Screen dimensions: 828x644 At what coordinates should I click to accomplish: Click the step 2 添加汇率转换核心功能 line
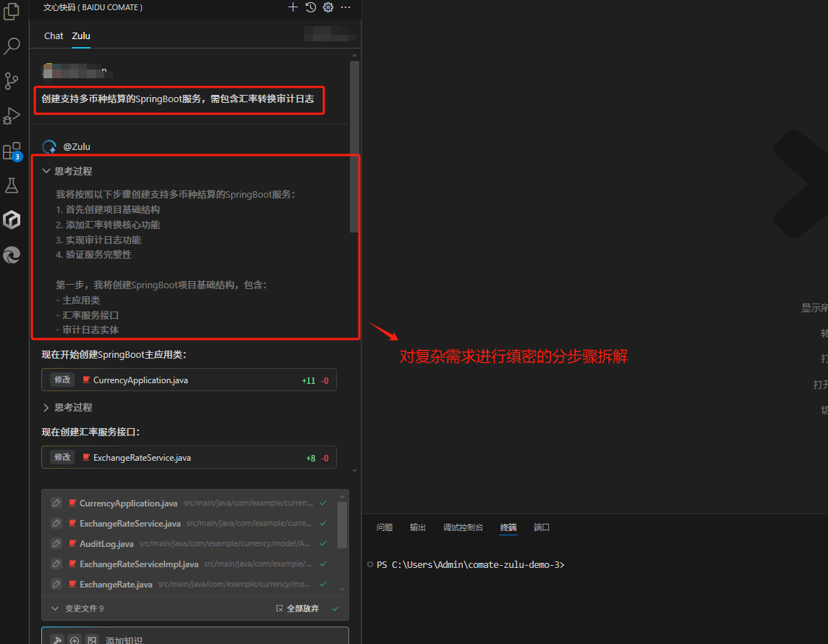click(108, 225)
